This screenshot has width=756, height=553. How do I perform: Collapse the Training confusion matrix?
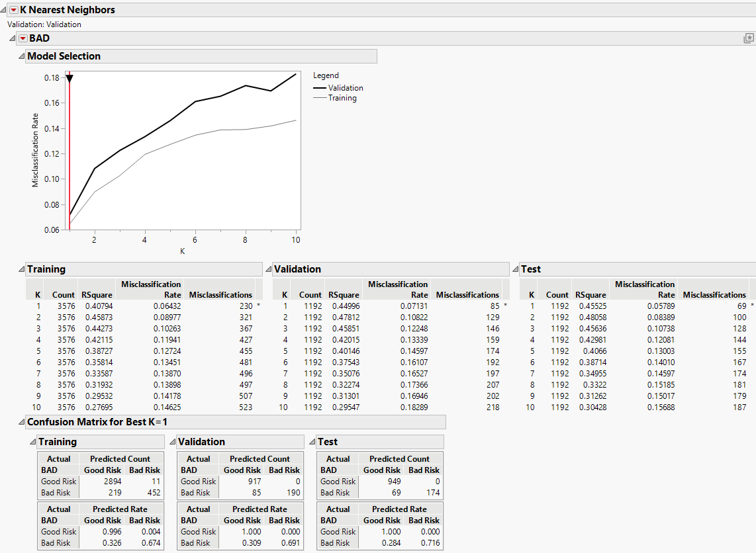(32, 442)
